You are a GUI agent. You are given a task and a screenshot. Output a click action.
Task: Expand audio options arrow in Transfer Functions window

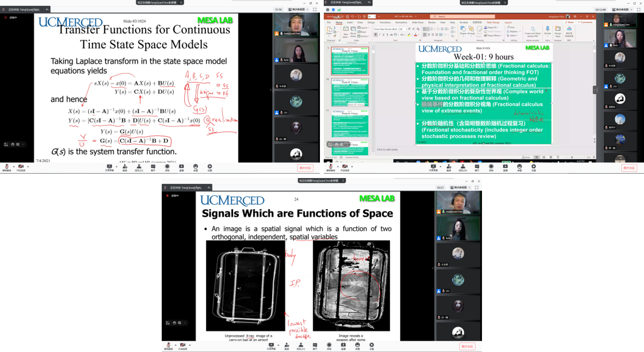click(x=14, y=167)
